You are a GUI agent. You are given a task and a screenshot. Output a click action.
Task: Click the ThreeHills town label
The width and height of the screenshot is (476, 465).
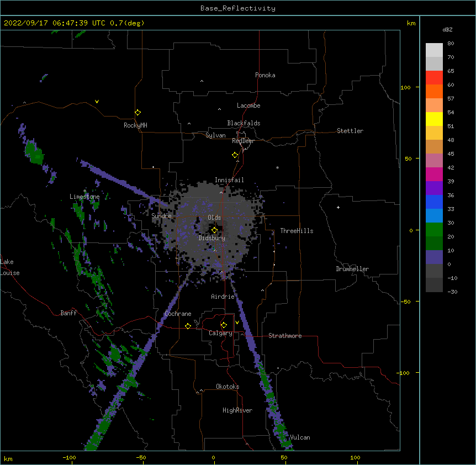(297, 231)
